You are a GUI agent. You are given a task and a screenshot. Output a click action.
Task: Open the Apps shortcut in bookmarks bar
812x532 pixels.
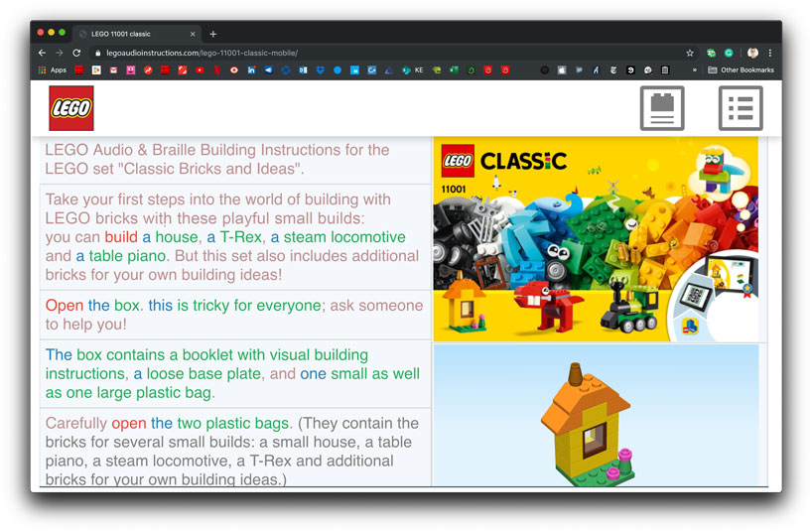coord(53,70)
